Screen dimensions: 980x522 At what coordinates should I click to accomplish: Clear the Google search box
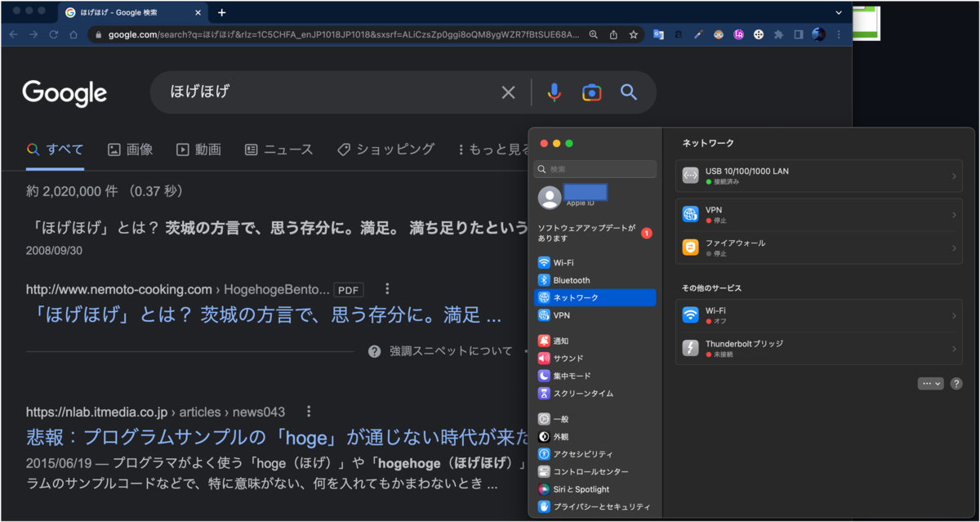click(508, 92)
